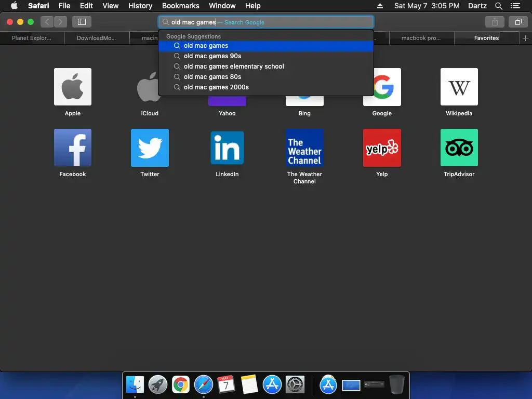Open the App Store beside Notes in Dock
This screenshot has height=399, width=532.
pos(272,385)
